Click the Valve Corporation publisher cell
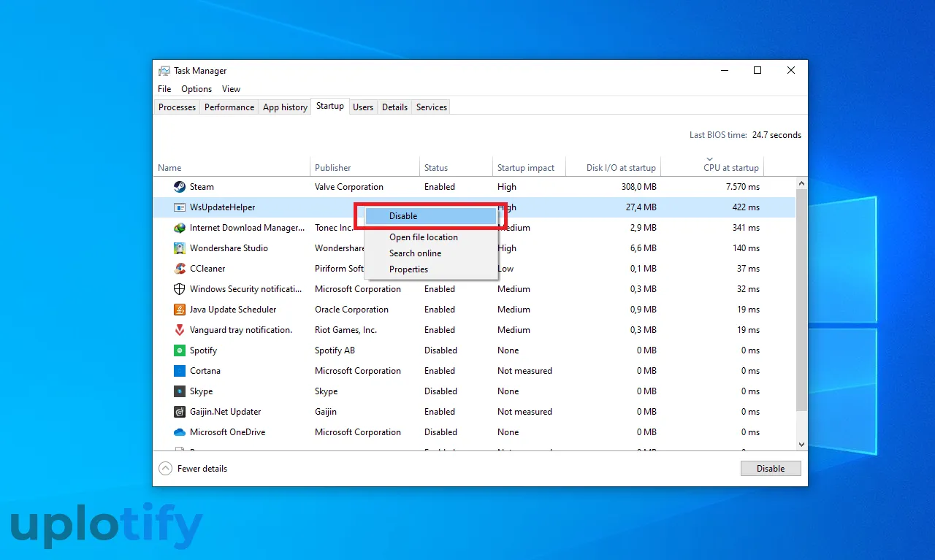 point(349,187)
